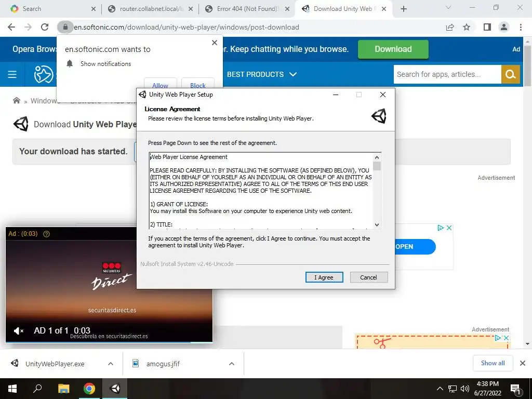Open Chrome tab search chevron

(x=448, y=7)
